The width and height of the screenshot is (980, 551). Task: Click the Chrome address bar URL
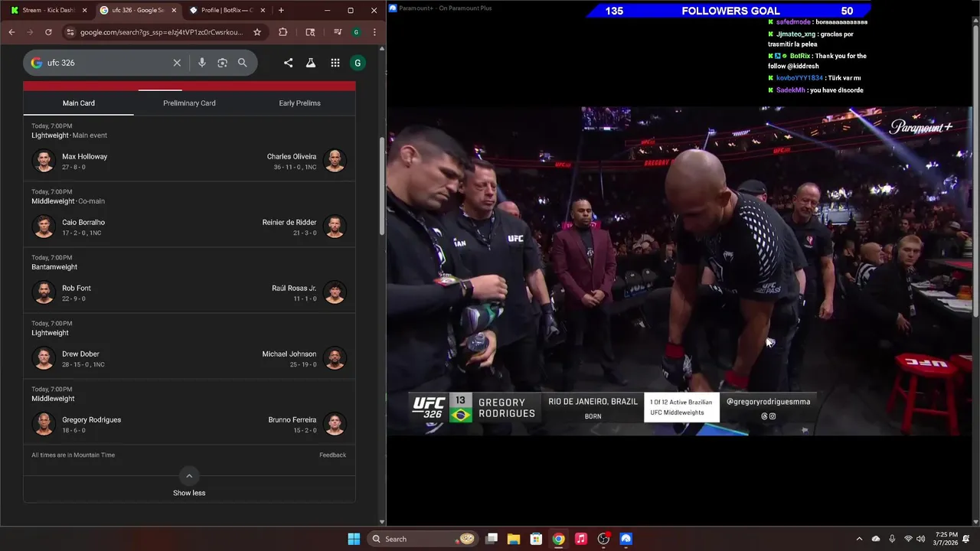point(161,32)
